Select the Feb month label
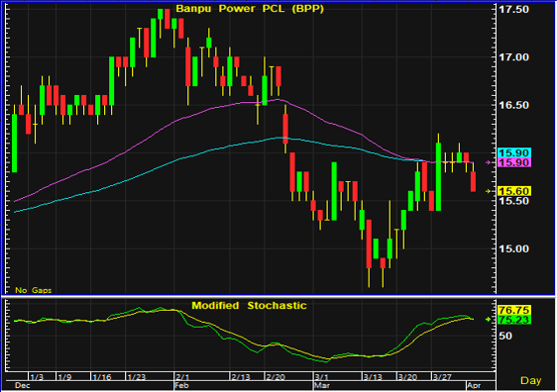The width and height of the screenshot is (557, 392). point(182,385)
